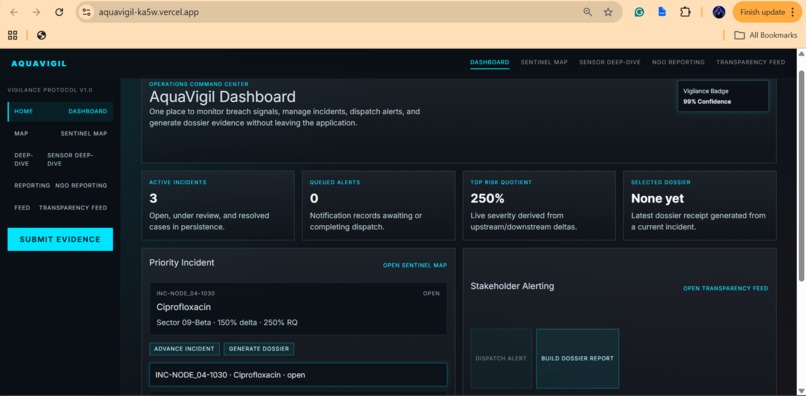This screenshot has width=806, height=396.
Task: Click the page vertical scrollbar
Action: 801,175
